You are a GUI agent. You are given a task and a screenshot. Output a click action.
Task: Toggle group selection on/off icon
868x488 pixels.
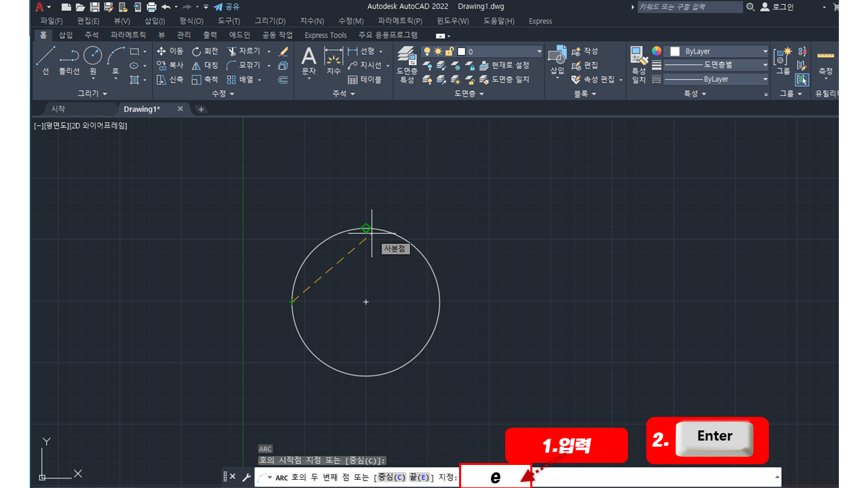[802, 79]
